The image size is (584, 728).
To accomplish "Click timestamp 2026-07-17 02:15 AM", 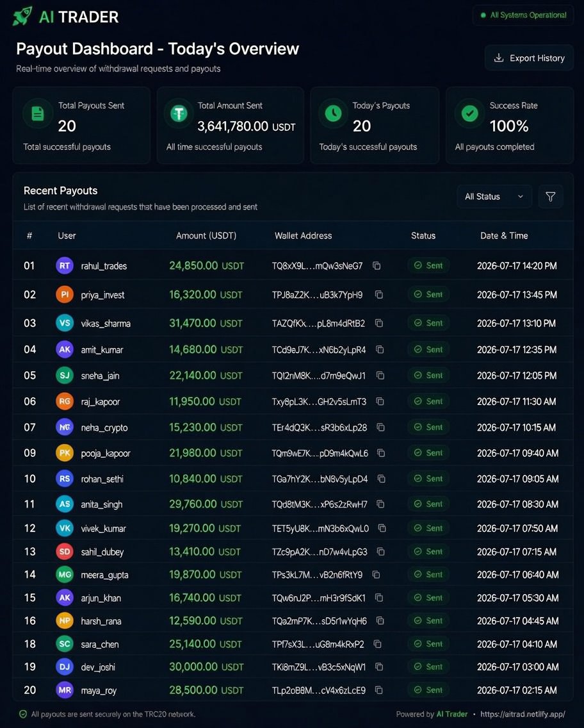I will (x=517, y=690).
